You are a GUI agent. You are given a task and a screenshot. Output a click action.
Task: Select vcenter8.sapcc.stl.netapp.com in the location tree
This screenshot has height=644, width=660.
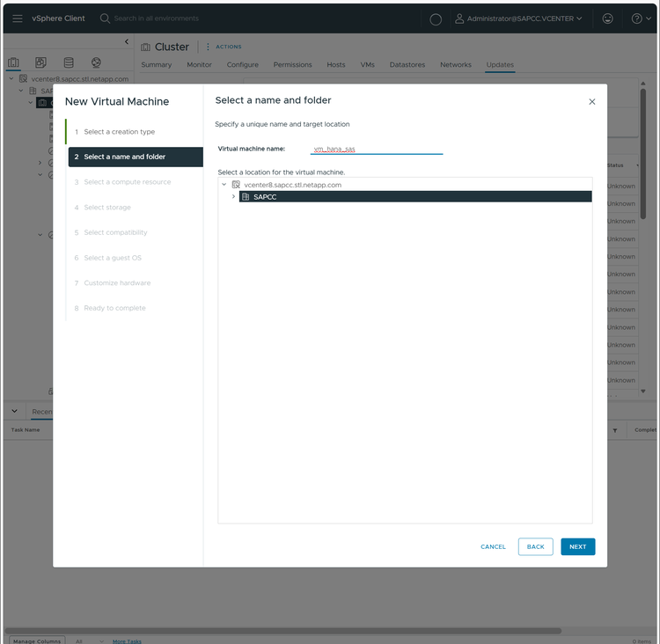pos(292,185)
